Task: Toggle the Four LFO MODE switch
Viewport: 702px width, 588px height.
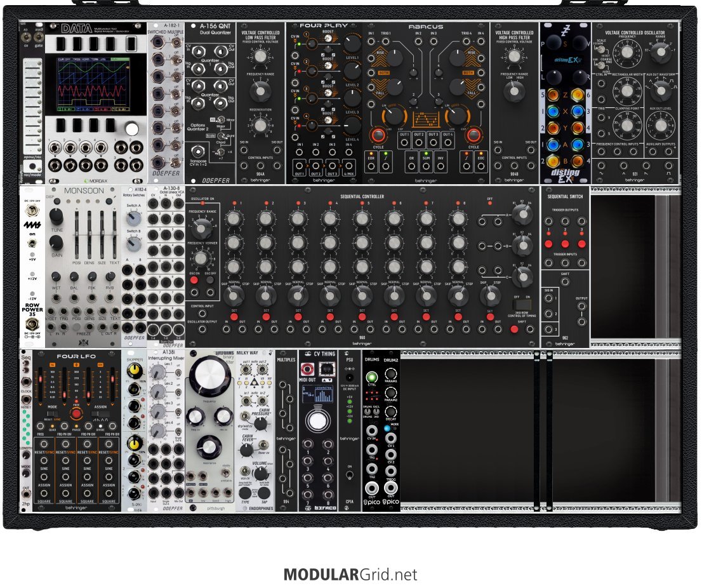Action: (52, 414)
